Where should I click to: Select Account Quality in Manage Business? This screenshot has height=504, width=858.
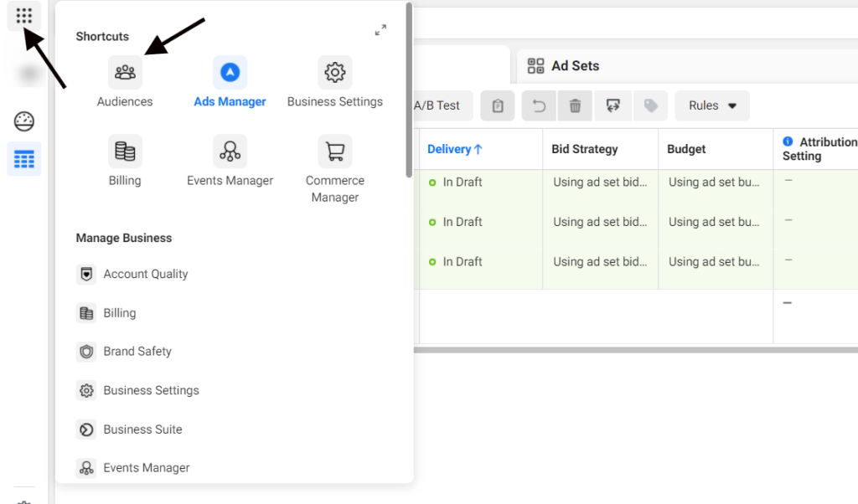pyautogui.click(x=145, y=274)
